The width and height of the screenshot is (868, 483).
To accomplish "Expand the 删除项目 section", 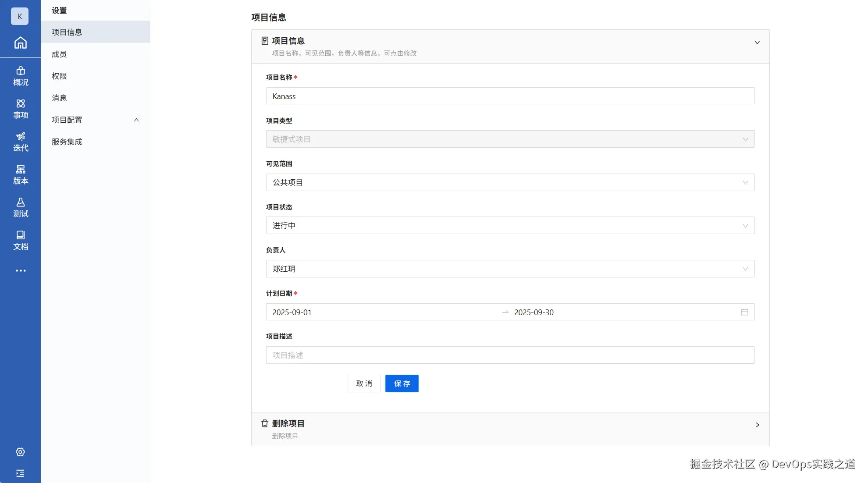I will tap(757, 425).
